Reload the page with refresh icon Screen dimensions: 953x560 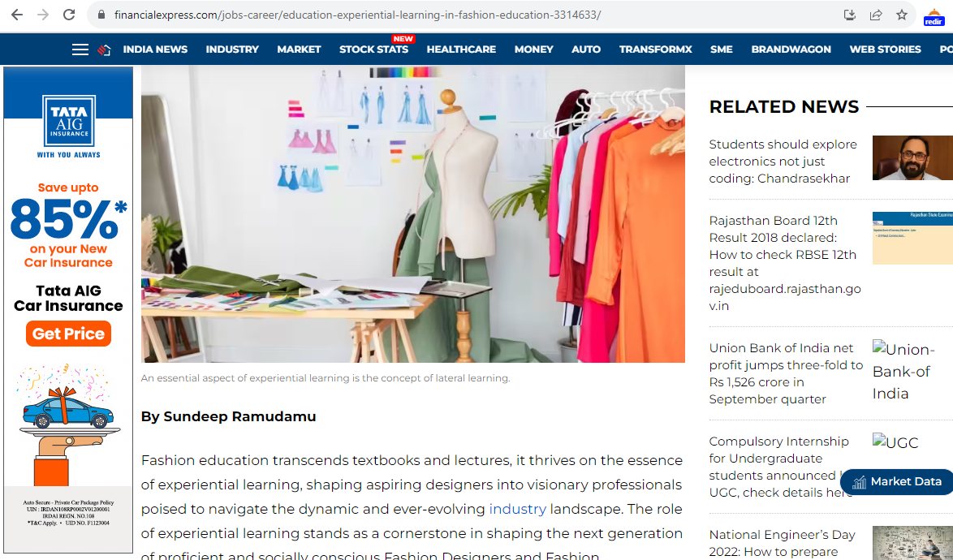point(69,15)
